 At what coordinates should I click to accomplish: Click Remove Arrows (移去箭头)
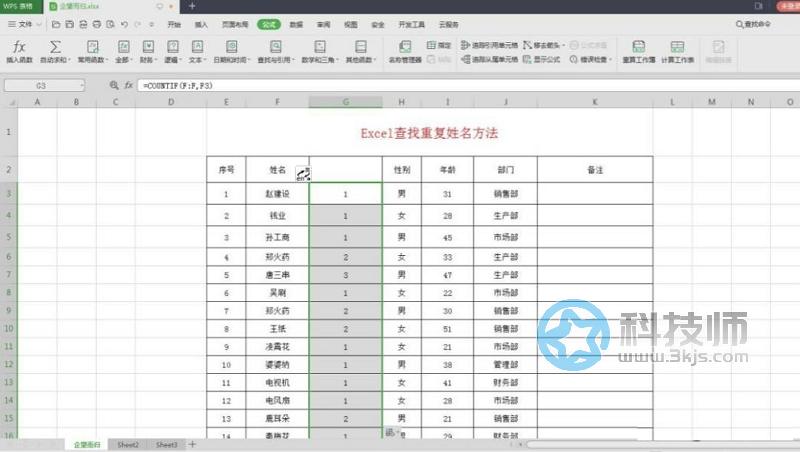click(x=543, y=45)
